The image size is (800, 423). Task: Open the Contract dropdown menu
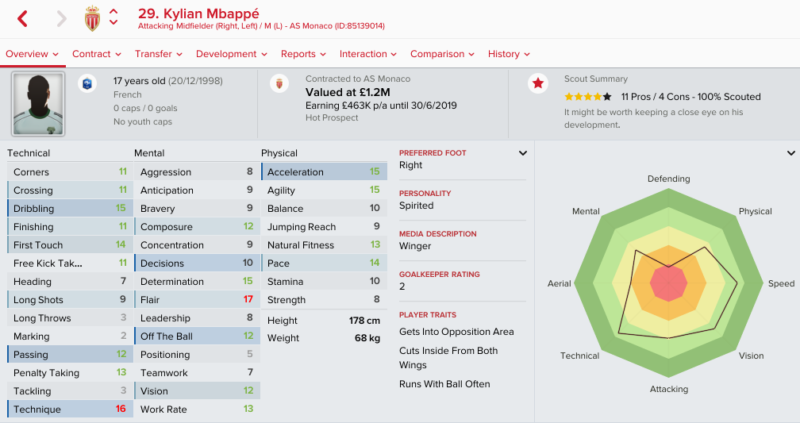click(x=96, y=54)
